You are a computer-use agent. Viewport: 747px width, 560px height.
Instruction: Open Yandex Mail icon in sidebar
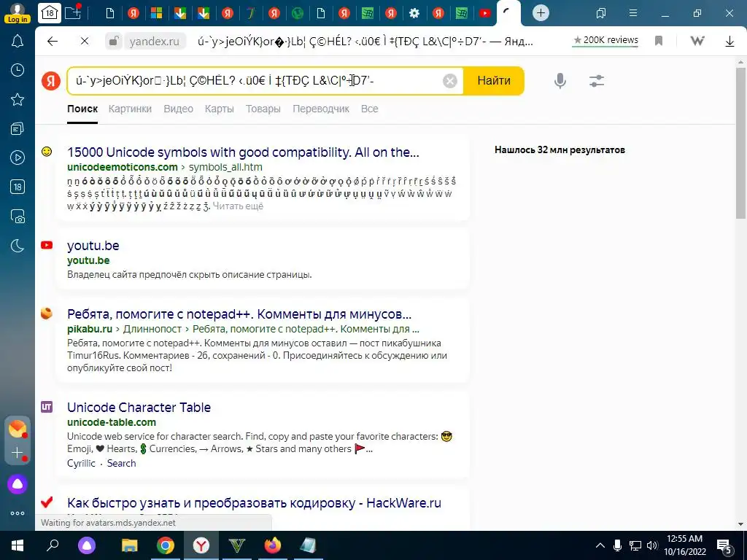point(18,429)
